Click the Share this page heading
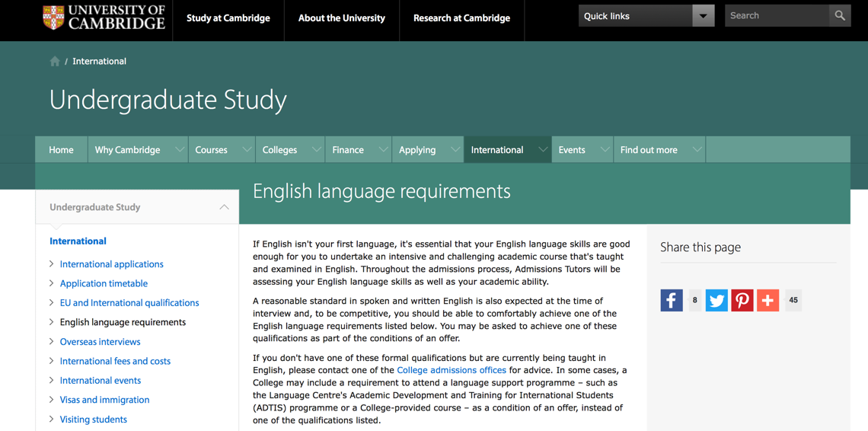Image resolution: width=868 pixels, height=431 pixels. (700, 247)
